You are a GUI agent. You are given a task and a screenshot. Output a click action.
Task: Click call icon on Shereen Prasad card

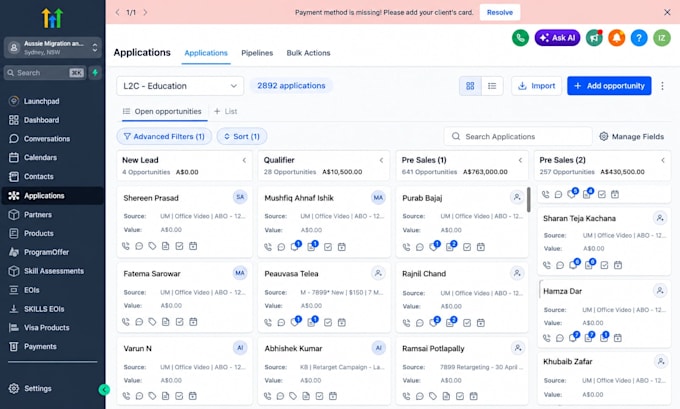[x=126, y=246]
